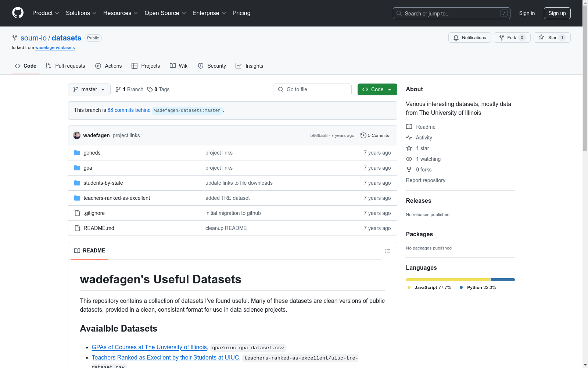The width and height of the screenshot is (588, 368).
Task: Open the GPAs of Courses dataset link
Action: (149, 347)
